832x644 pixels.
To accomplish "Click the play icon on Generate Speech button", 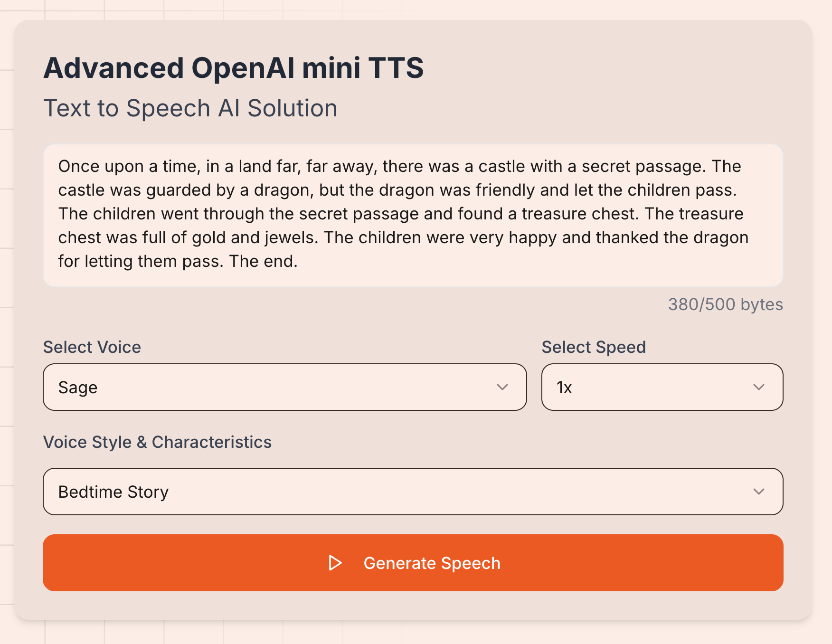I will point(335,563).
